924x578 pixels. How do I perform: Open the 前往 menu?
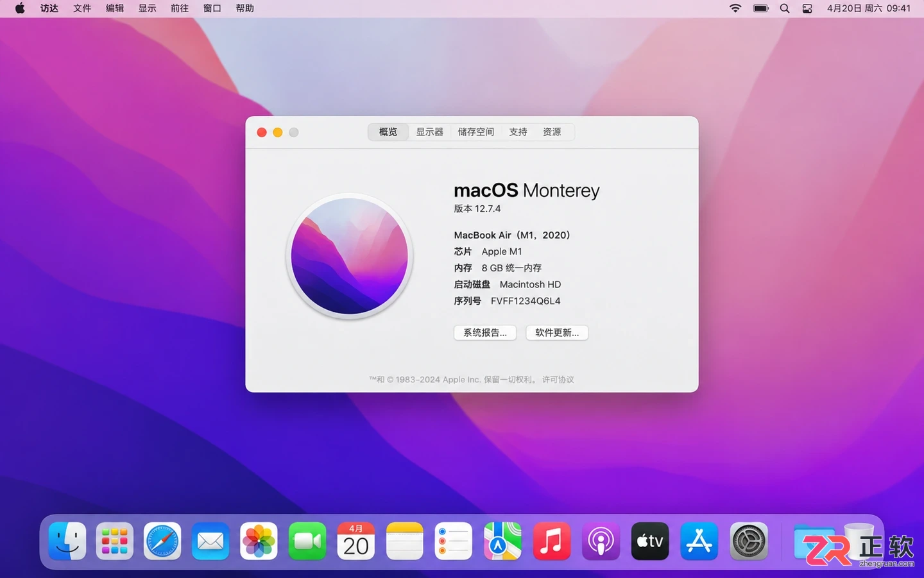[180, 8]
